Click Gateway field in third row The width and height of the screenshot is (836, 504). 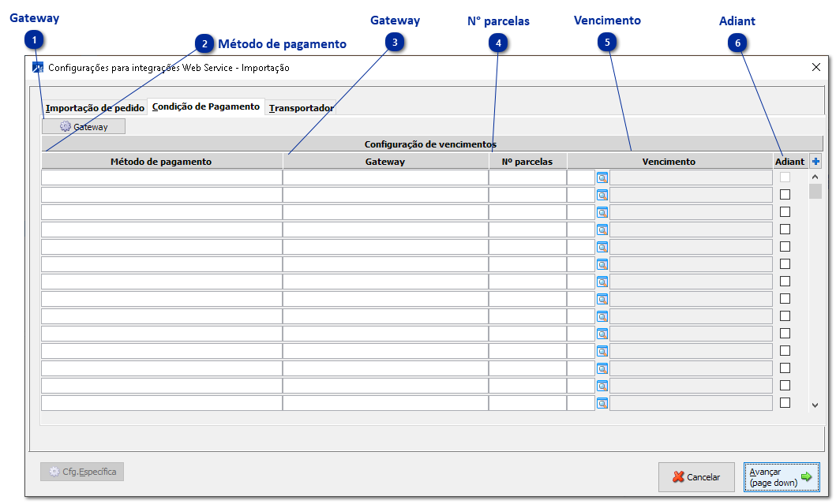385,212
